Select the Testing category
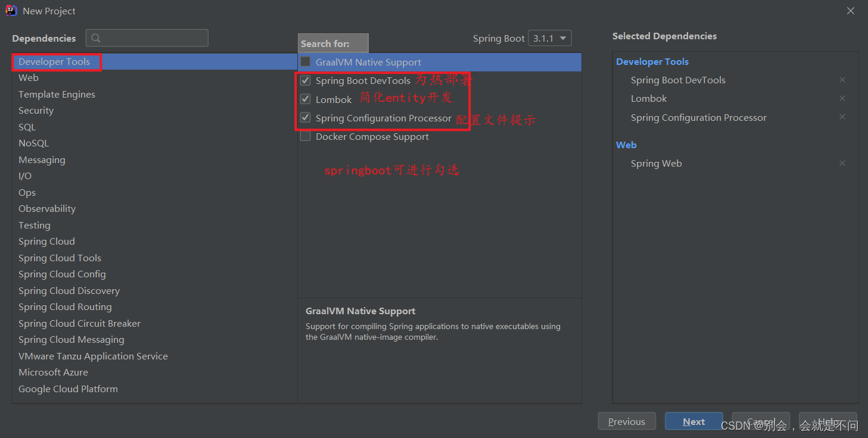The height and width of the screenshot is (438, 868). click(154, 225)
